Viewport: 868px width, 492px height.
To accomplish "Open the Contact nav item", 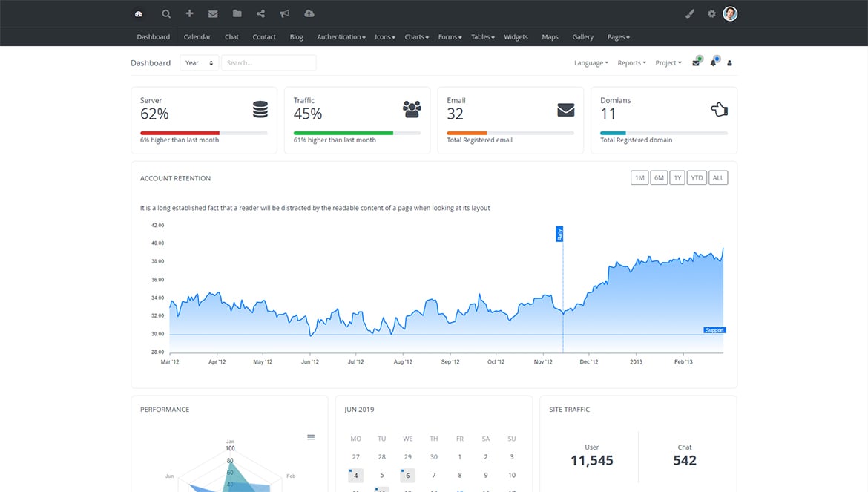I will tap(264, 37).
